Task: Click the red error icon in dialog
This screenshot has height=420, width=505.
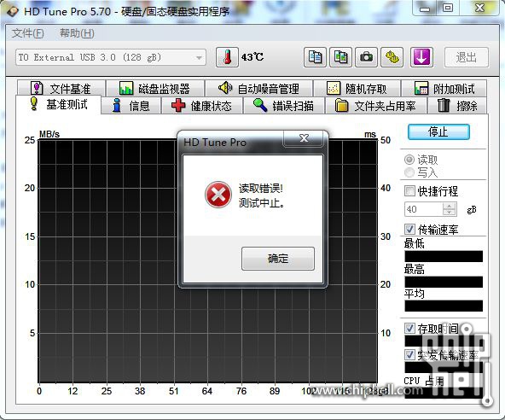Action: pyautogui.click(x=218, y=195)
